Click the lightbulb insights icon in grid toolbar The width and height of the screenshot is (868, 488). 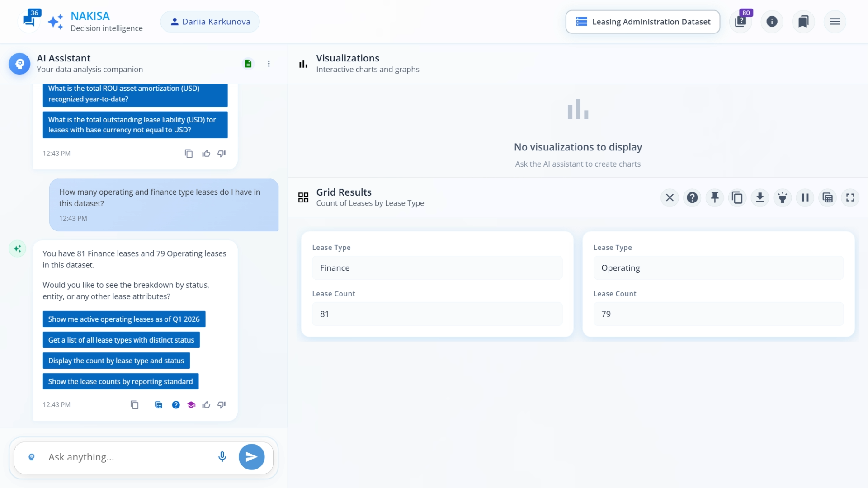pos(783,197)
